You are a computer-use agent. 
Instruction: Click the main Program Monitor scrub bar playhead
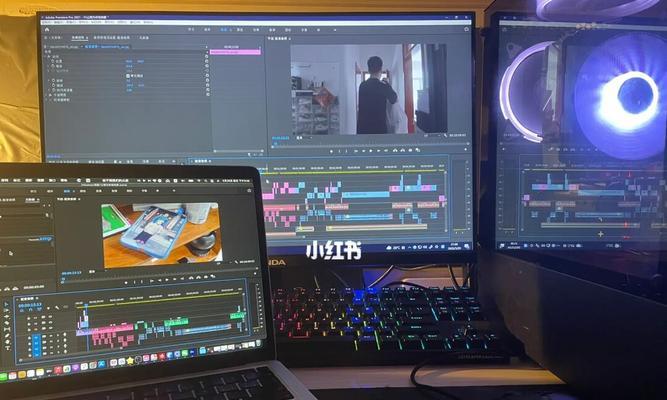coord(275,145)
